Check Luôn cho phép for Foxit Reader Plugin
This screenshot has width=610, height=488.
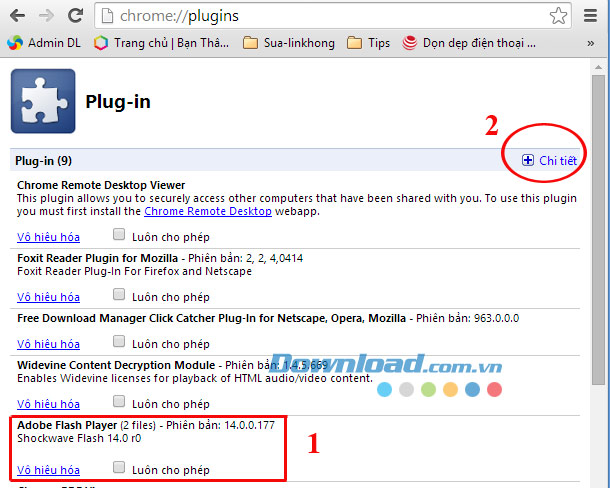point(119,295)
